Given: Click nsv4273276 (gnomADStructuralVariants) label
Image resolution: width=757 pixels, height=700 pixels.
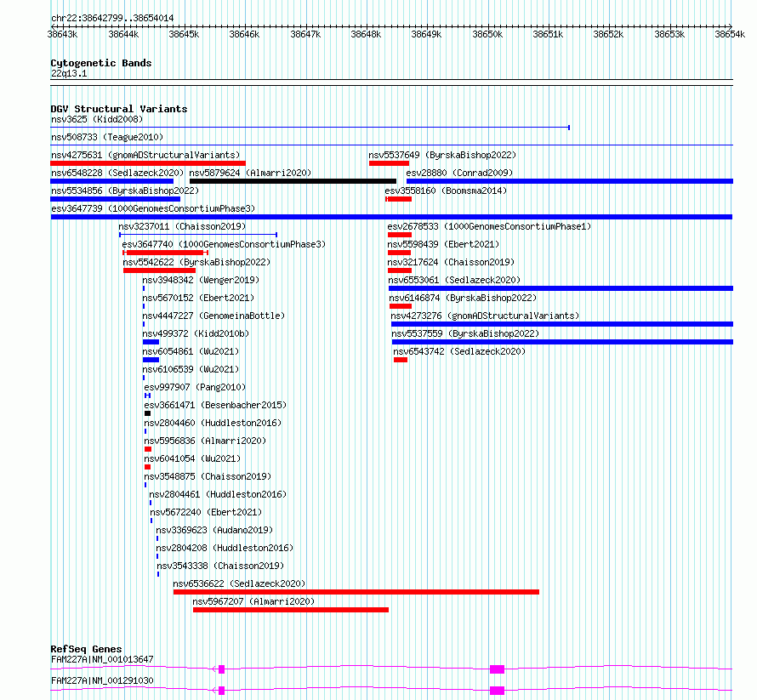Looking at the screenshot, I should click(x=485, y=316).
